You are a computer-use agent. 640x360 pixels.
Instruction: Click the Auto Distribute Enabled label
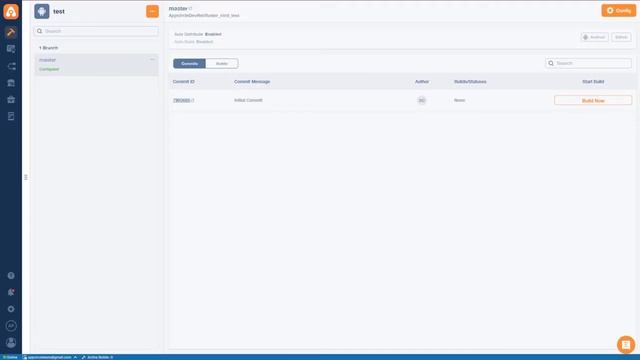[198, 34]
